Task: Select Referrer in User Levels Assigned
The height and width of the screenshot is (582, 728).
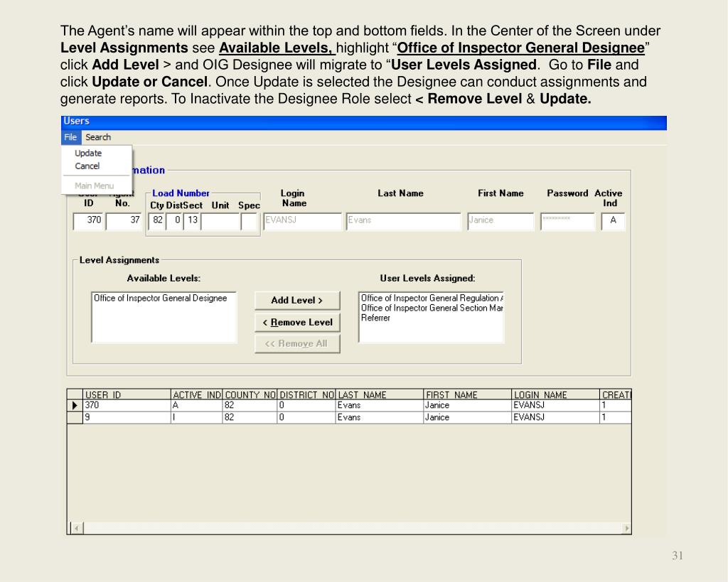Action: (x=375, y=318)
